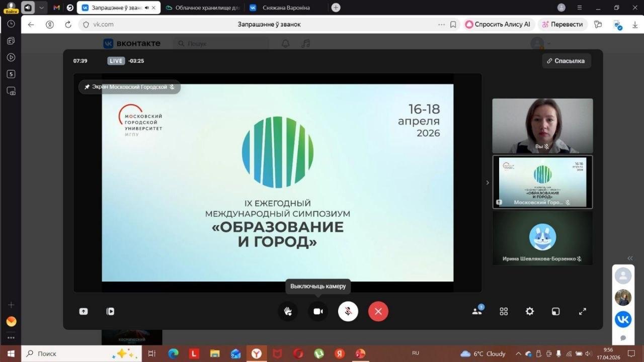Unpin the Экран Московский Городской label

click(x=87, y=87)
